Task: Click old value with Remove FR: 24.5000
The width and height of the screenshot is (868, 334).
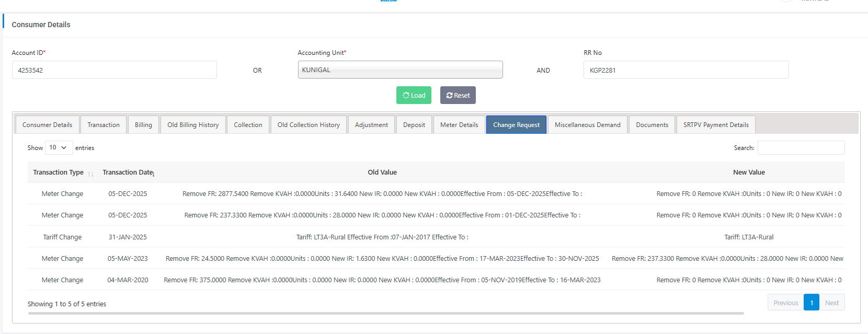Action: [382, 258]
